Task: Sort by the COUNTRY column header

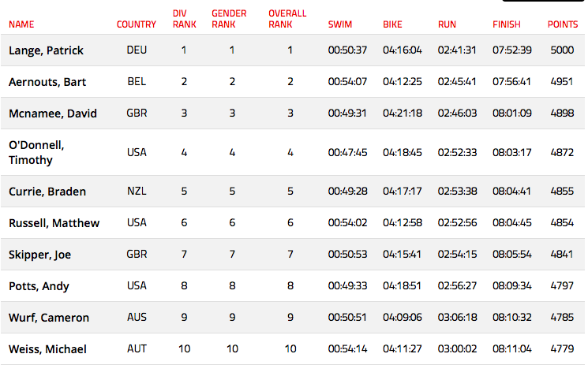Action: (x=136, y=24)
